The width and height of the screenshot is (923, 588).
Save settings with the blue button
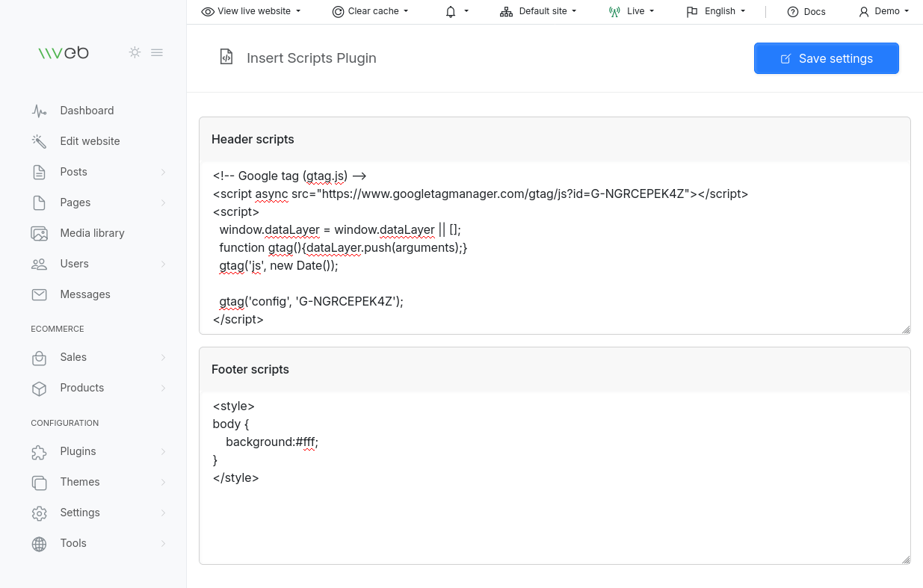click(827, 58)
